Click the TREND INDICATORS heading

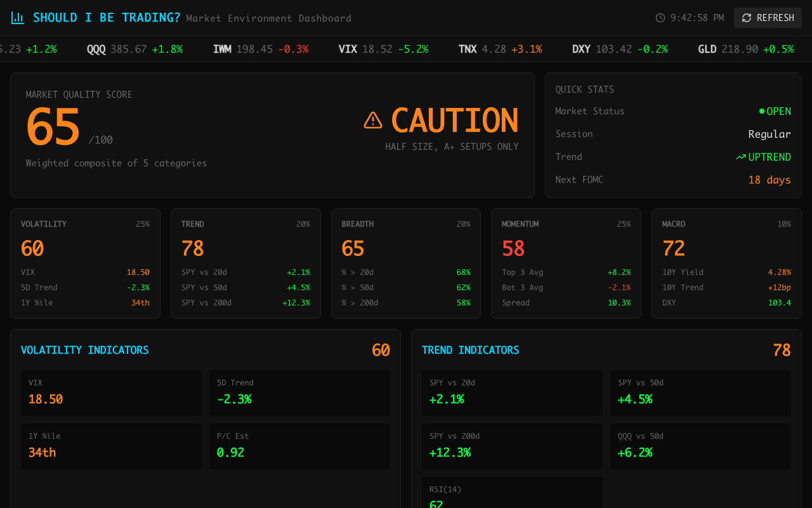(471, 350)
